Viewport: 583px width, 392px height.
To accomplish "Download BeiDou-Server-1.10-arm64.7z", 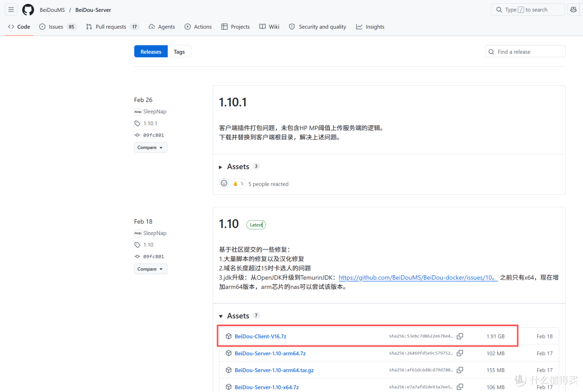I will click(x=270, y=353).
